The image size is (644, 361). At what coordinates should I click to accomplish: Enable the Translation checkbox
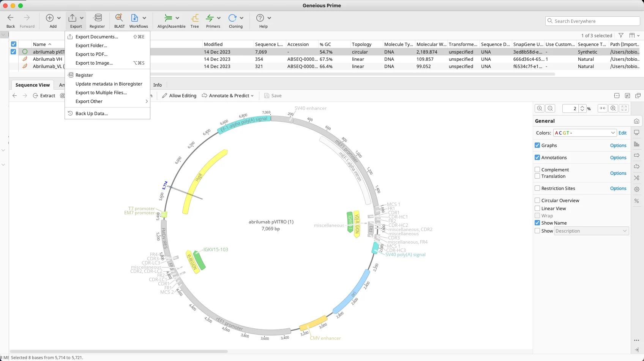coord(537,176)
